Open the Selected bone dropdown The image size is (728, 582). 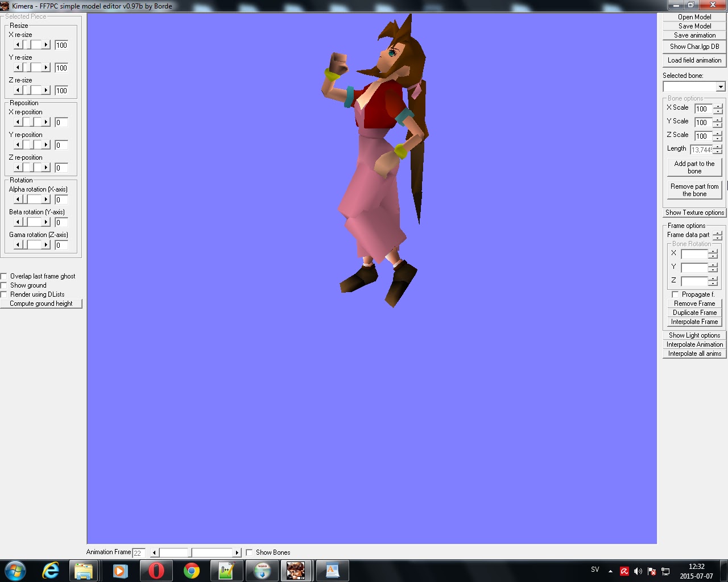coord(721,86)
